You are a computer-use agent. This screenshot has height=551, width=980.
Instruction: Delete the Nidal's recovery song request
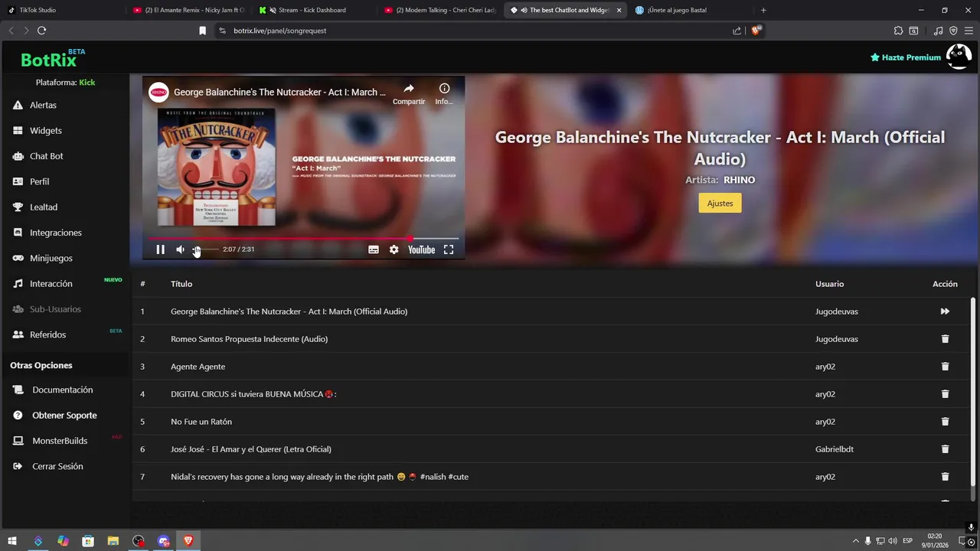[945, 477]
